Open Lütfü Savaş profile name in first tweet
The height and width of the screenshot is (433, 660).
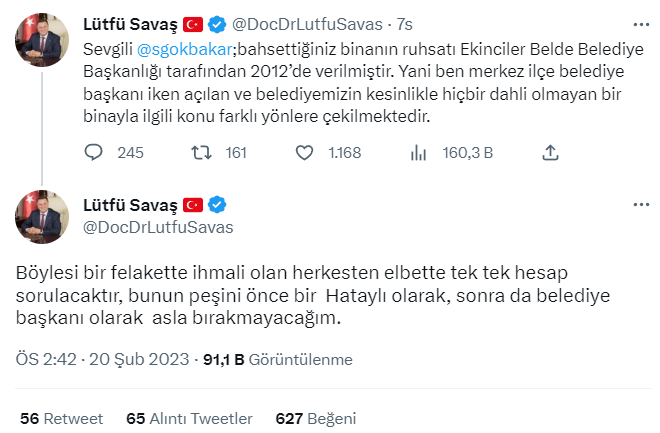click(129, 22)
